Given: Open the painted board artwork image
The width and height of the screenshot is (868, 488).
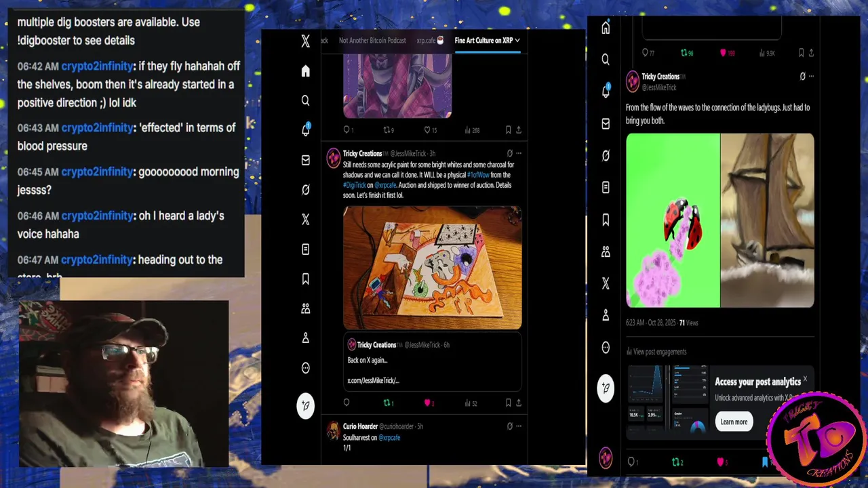Looking at the screenshot, I should 432,268.
